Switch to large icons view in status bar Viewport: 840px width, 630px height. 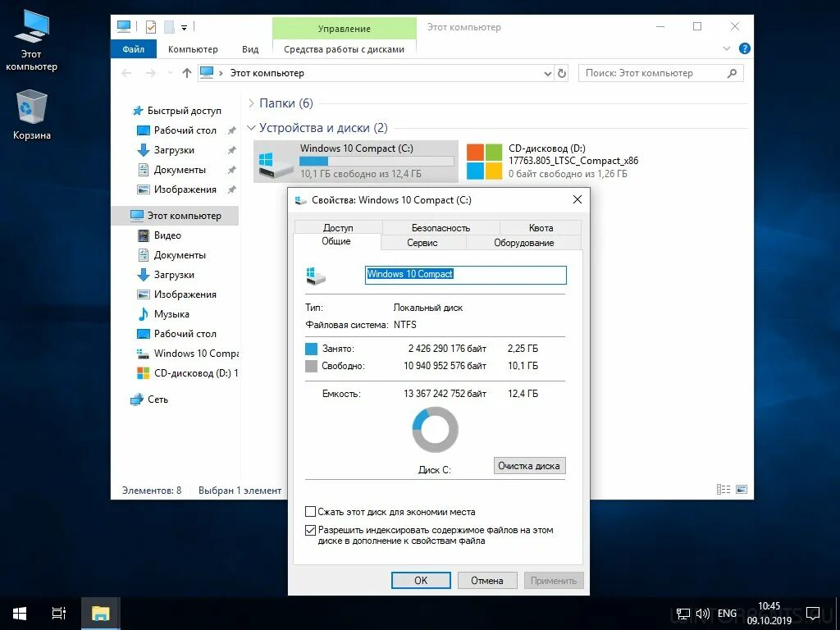click(x=742, y=490)
